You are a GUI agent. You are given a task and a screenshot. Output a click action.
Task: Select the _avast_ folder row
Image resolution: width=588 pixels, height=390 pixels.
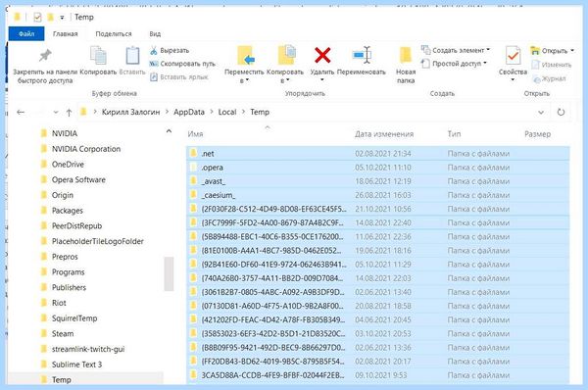[378, 181]
